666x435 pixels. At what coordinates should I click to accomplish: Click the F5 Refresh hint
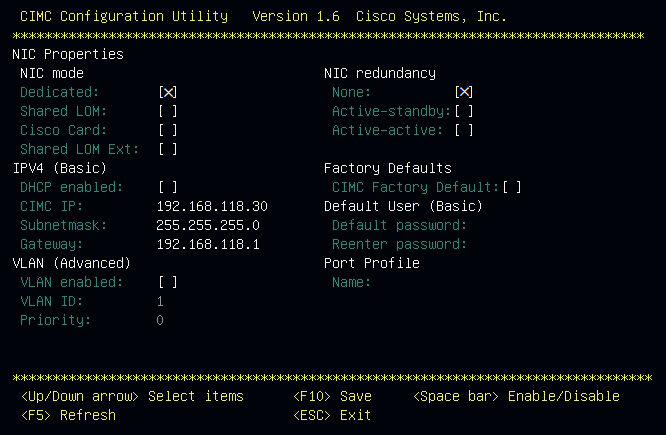pyautogui.click(x=68, y=415)
